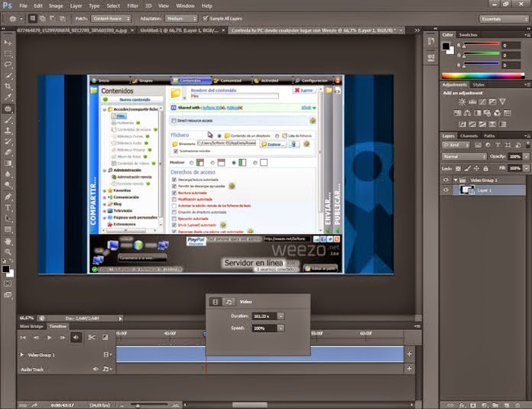Select the Eyedropper tool
Image resolution: width=532 pixels, height=409 pixels.
8,97
